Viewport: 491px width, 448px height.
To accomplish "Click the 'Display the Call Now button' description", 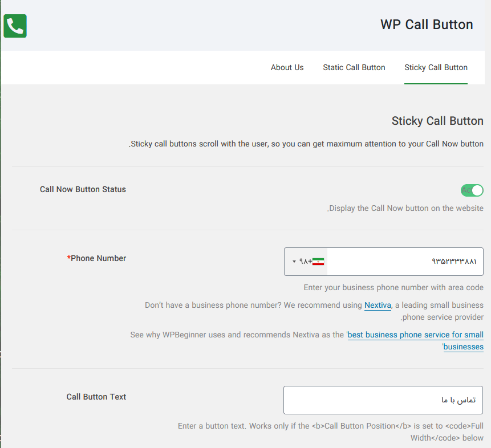I will pos(405,208).
